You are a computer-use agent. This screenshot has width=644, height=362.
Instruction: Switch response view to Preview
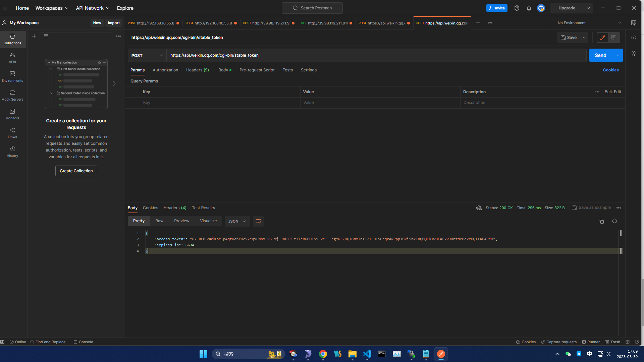(182, 221)
